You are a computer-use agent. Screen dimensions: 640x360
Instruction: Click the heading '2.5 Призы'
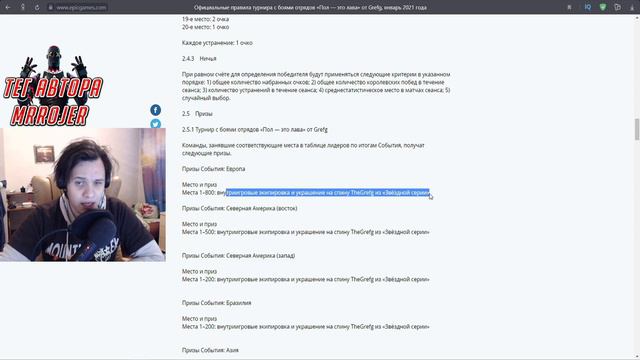point(197,114)
